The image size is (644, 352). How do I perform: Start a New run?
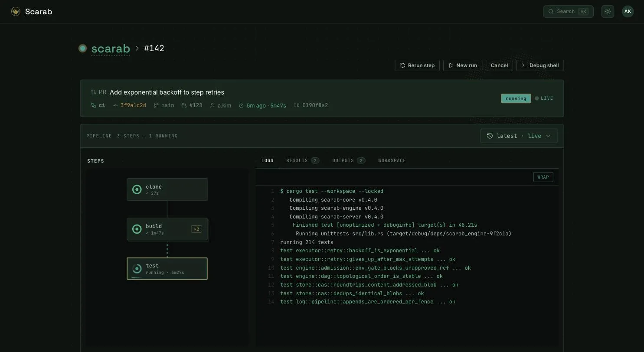pos(463,65)
